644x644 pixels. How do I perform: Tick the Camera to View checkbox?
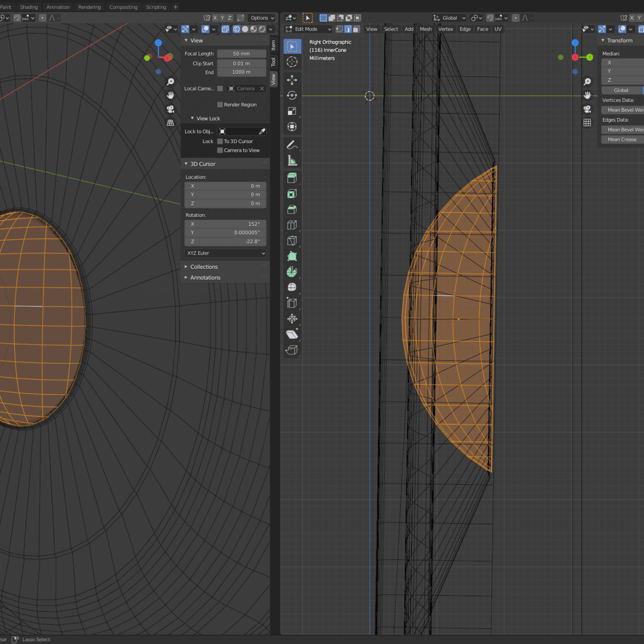coord(220,150)
